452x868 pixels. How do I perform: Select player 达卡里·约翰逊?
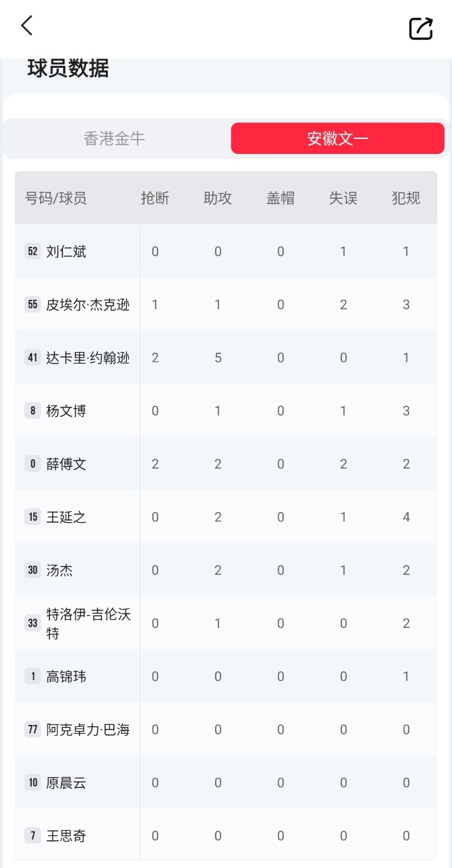[88, 357]
